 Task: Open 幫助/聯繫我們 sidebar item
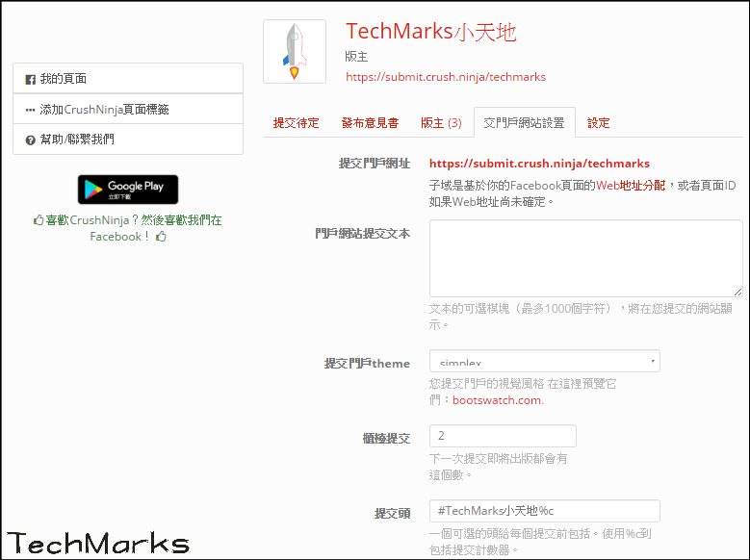(x=128, y=140)
